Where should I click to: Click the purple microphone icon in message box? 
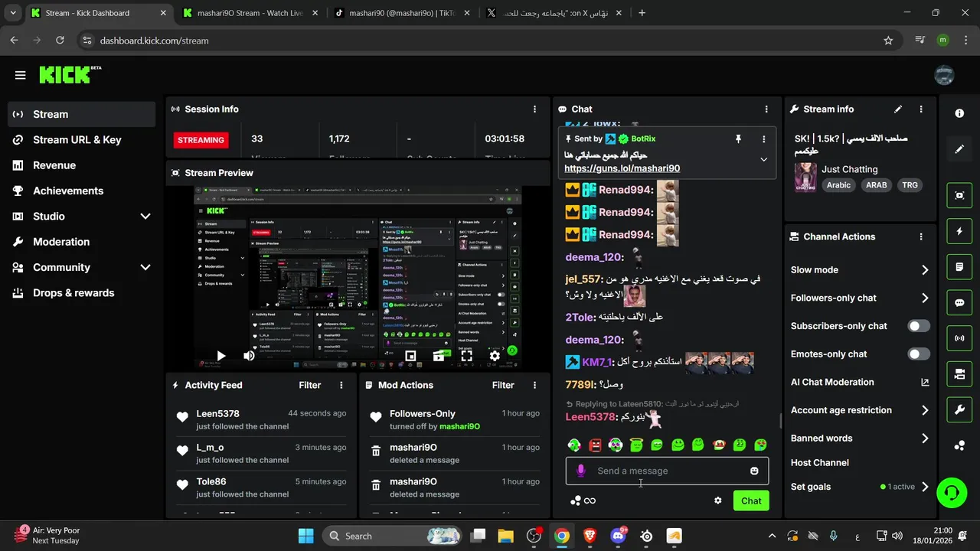click(x=580, y=471)
